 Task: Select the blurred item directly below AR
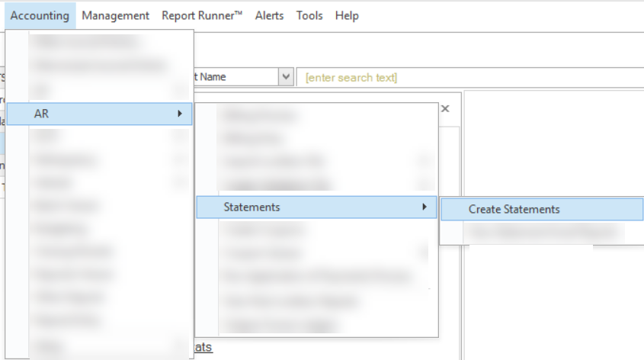pos(46,137)
